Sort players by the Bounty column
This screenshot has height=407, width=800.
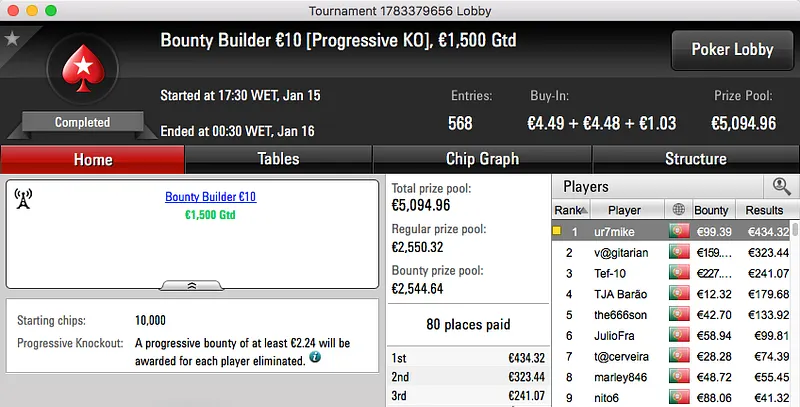click(711, 210)
